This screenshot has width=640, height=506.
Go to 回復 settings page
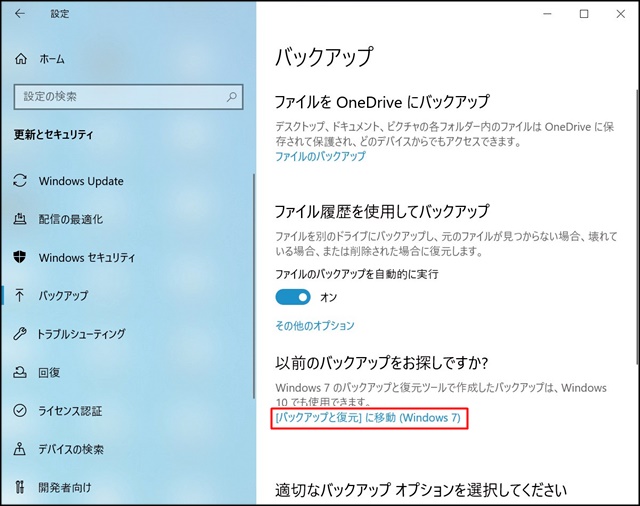[49, 372]
